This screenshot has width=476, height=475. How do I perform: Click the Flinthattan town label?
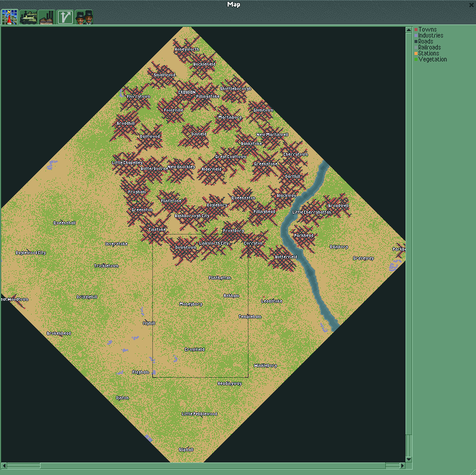pos(220,278)
